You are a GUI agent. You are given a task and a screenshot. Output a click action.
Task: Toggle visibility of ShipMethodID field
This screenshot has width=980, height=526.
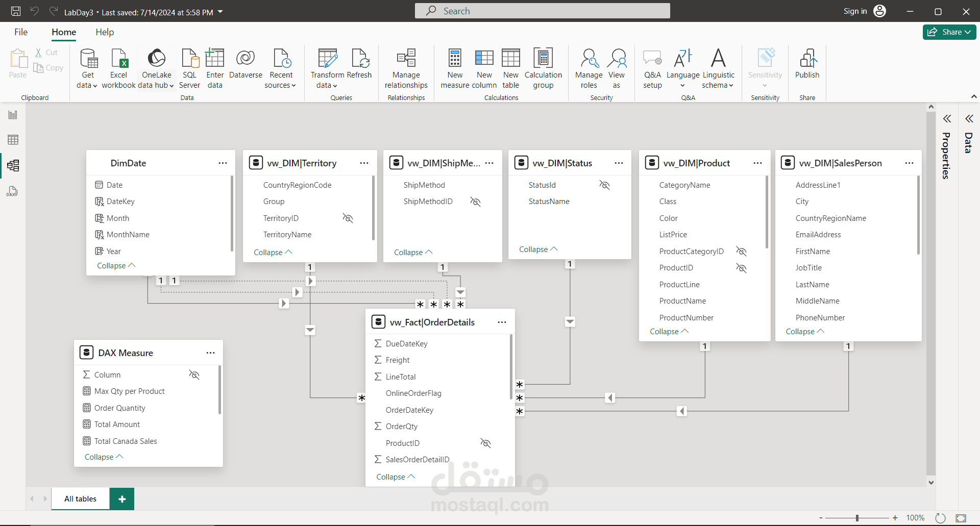(x=475, y=202)
